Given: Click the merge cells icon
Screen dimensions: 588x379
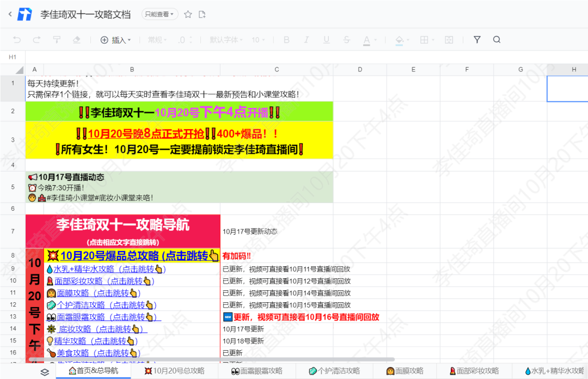Looking at the screenshot, I should [x=449, y=40].
